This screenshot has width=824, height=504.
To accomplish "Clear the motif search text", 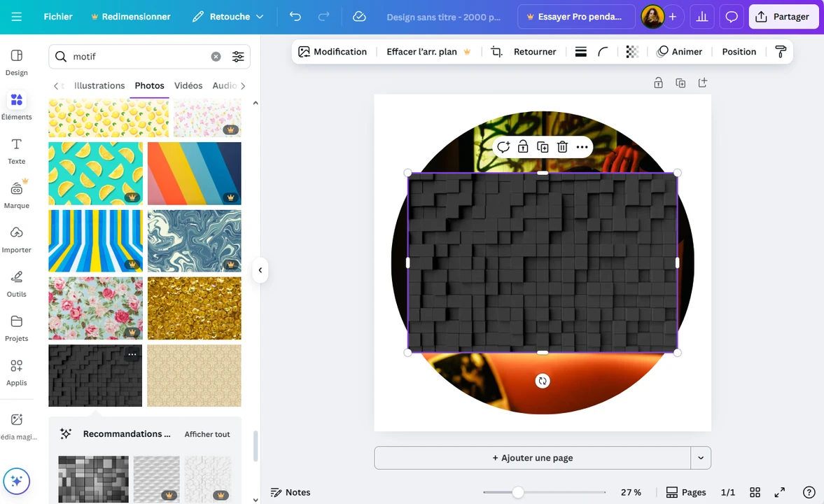I will pos(216,56).
